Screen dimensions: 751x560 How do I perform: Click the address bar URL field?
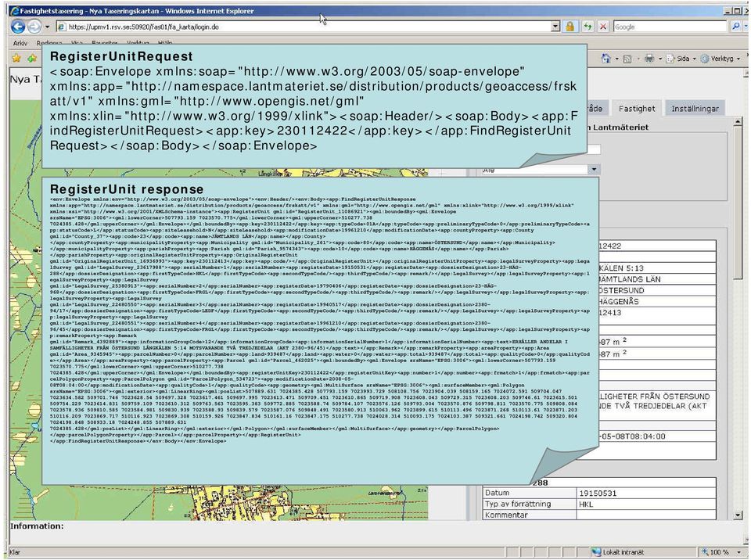coord(304,27)
